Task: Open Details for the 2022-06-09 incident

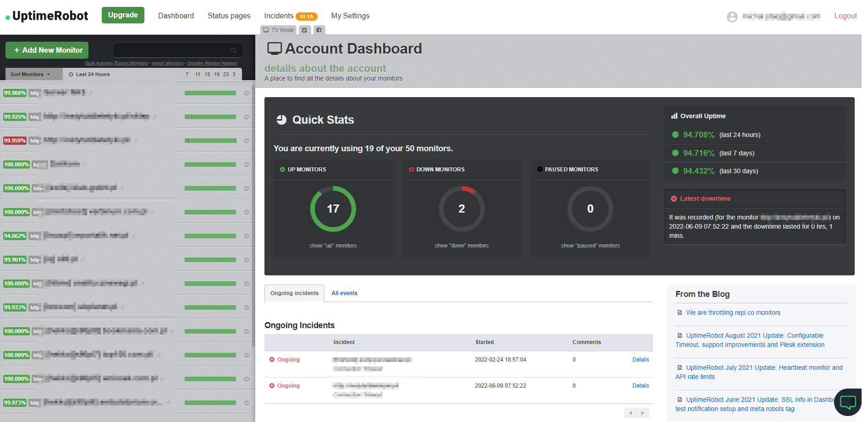Action: coord(641,386)
